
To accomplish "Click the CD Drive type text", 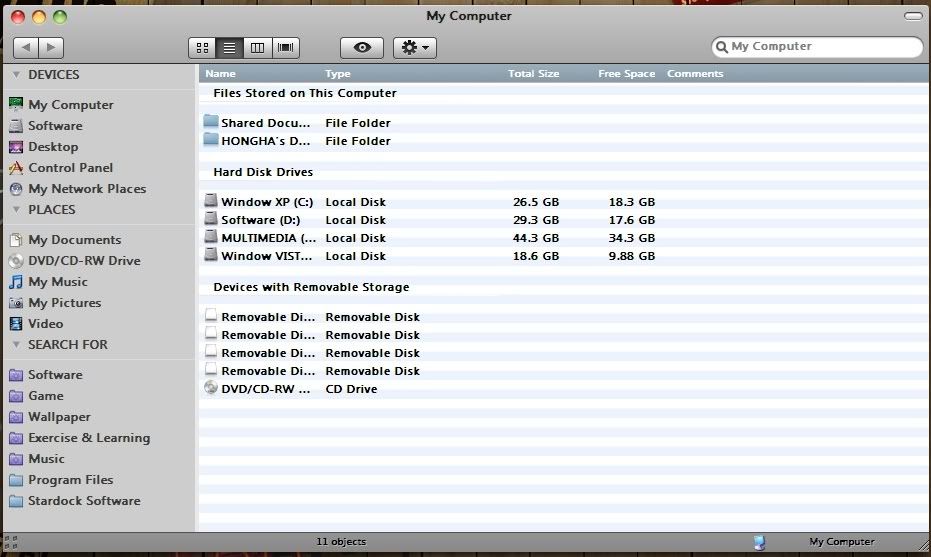I will pos(351,389).
